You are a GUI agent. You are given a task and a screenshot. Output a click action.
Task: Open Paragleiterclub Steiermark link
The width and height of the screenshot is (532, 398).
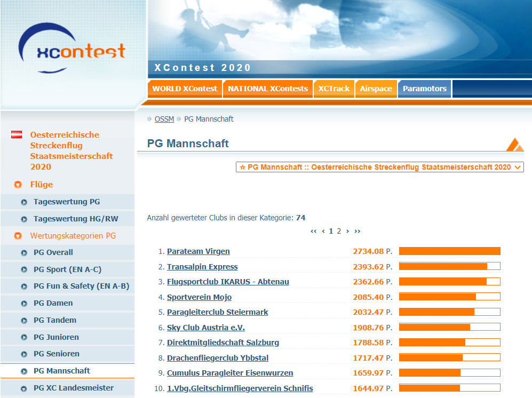click(218, 312)
